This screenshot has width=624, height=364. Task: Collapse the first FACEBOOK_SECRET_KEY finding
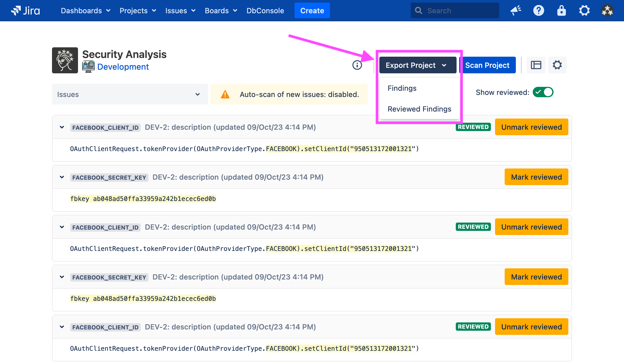pos(62,177)
